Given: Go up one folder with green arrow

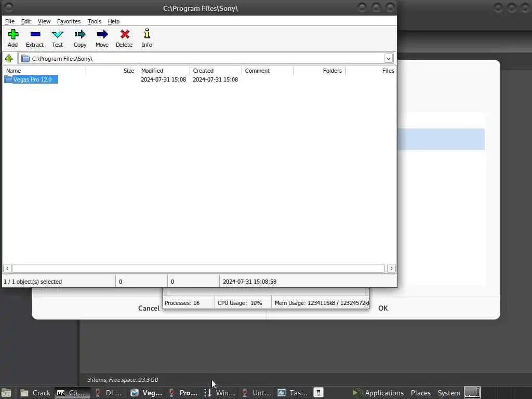Looking at the screenshot, I should (x=9, y=58).
